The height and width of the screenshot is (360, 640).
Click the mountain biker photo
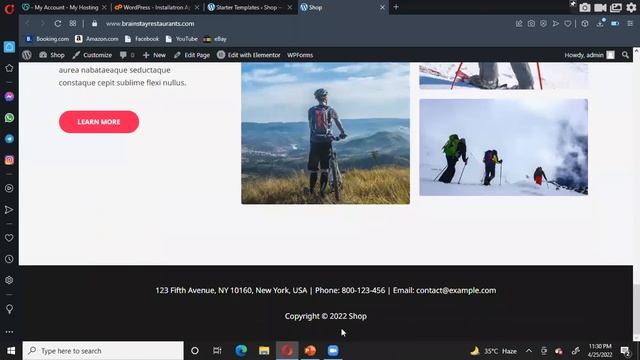(325, 133)
